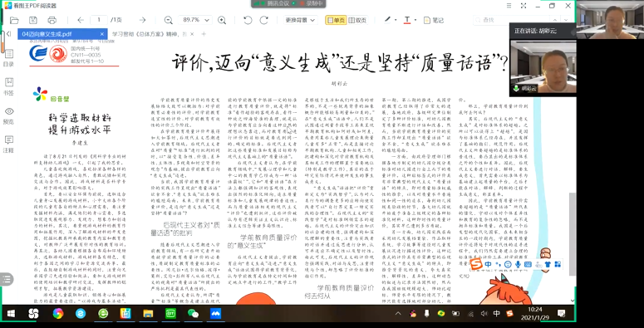Add a new tab with plus button
Image resolution: width=644 pixels, height=328 pixels.
204,34
